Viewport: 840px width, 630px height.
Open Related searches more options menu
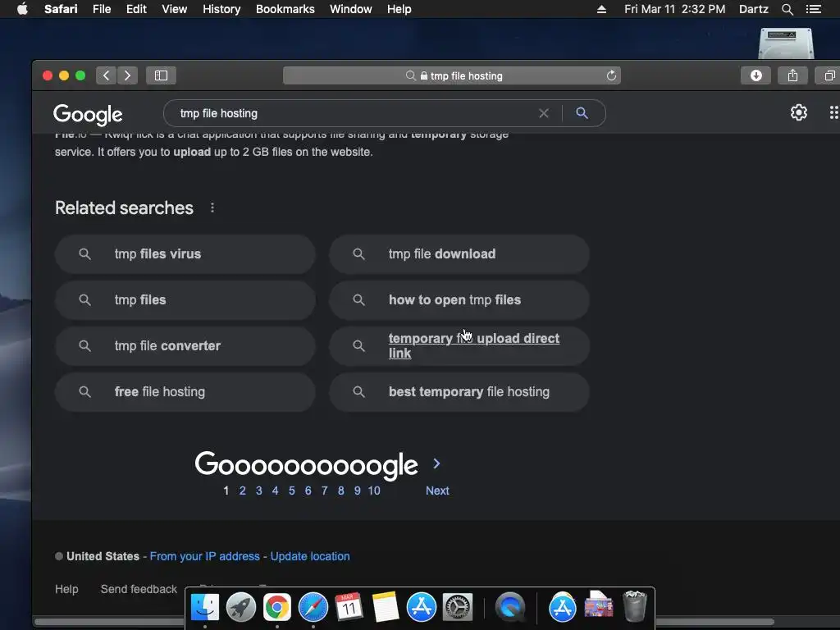coord(212,208)
